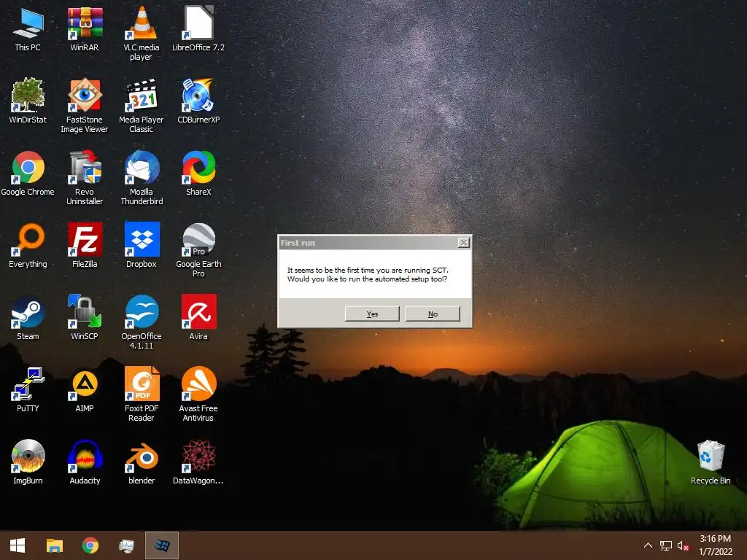Click the muted volume tray icon

(x=683, y=545)
